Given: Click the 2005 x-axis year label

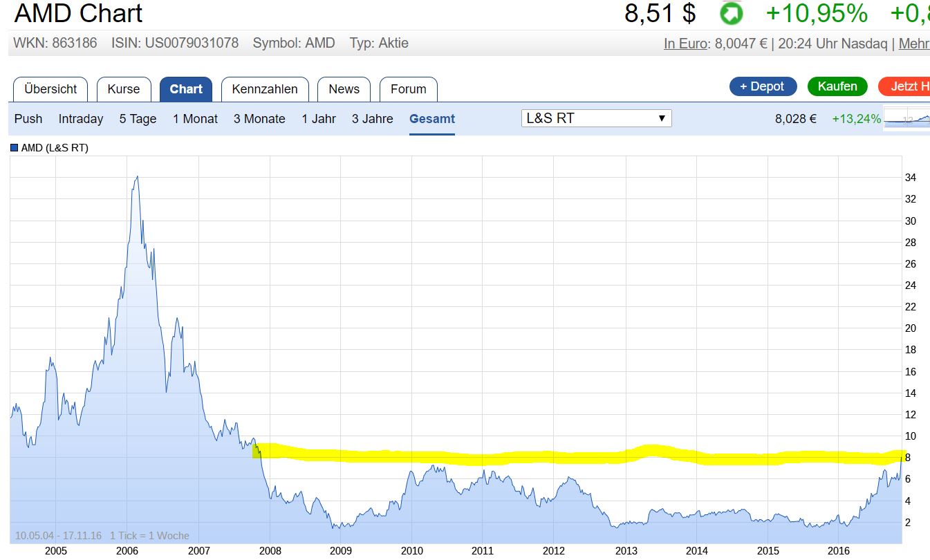Looking at the screenshot, I should tap(55, 551).
